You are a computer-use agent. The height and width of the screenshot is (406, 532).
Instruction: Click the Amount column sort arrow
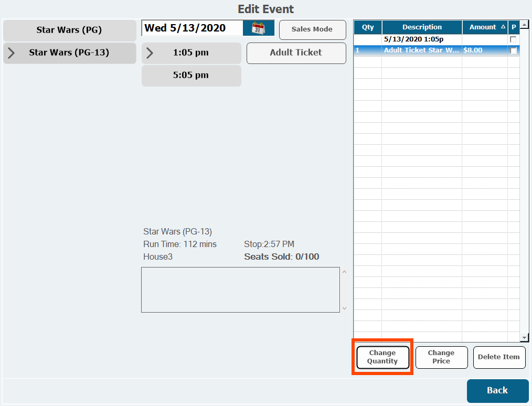tap(504, 27)
